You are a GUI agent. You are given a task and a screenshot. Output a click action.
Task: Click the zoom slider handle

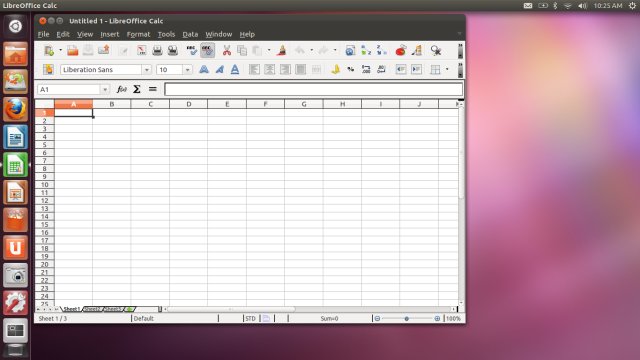pos(407,318)
